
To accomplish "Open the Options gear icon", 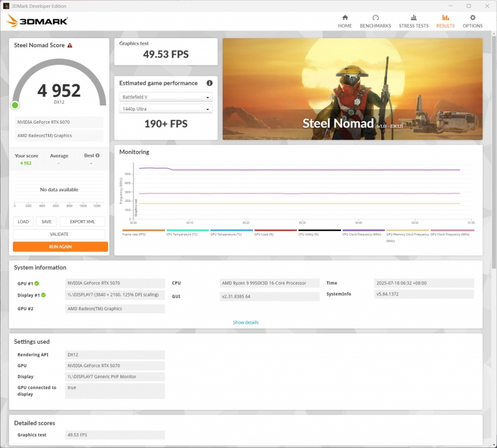I will (472, 17).
